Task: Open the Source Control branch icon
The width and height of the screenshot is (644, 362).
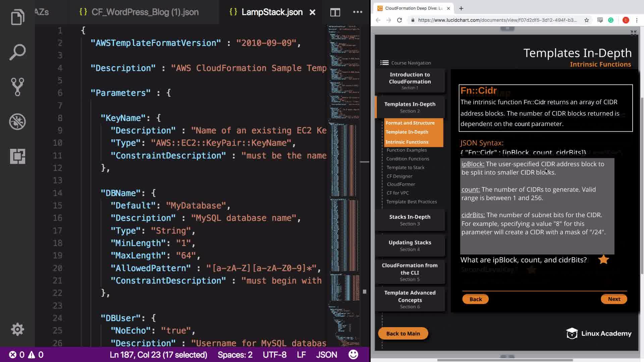Action: (x=17, y=87)
